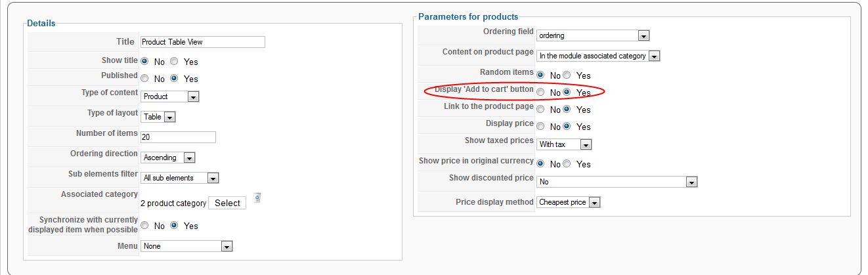Open the Menu dropdown showing None

point(187,246)
